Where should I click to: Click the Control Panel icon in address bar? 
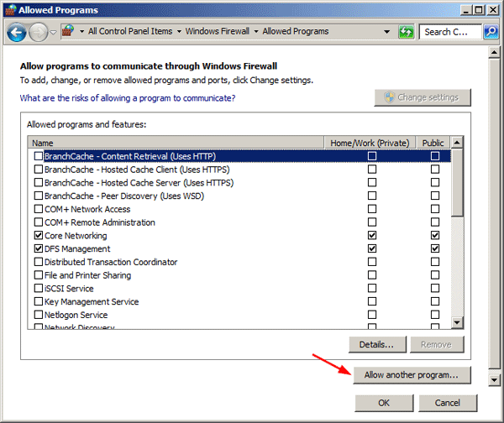(x=68, y=31)
